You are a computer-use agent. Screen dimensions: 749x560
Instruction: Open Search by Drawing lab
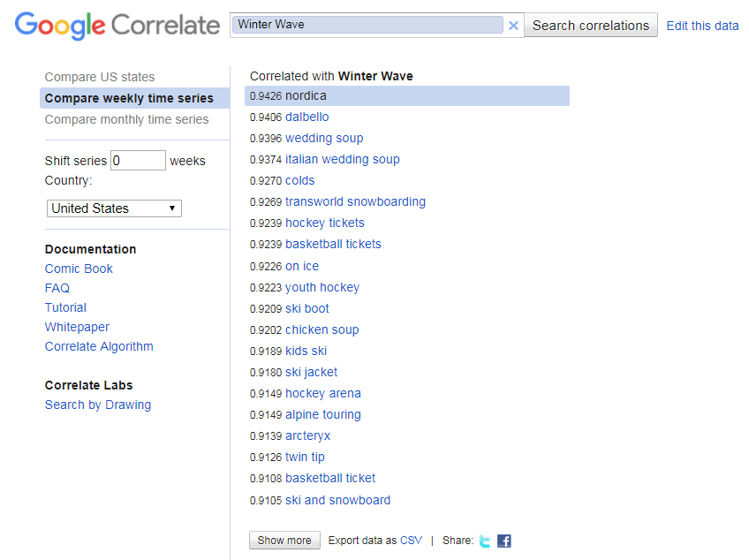pos(98,405)
